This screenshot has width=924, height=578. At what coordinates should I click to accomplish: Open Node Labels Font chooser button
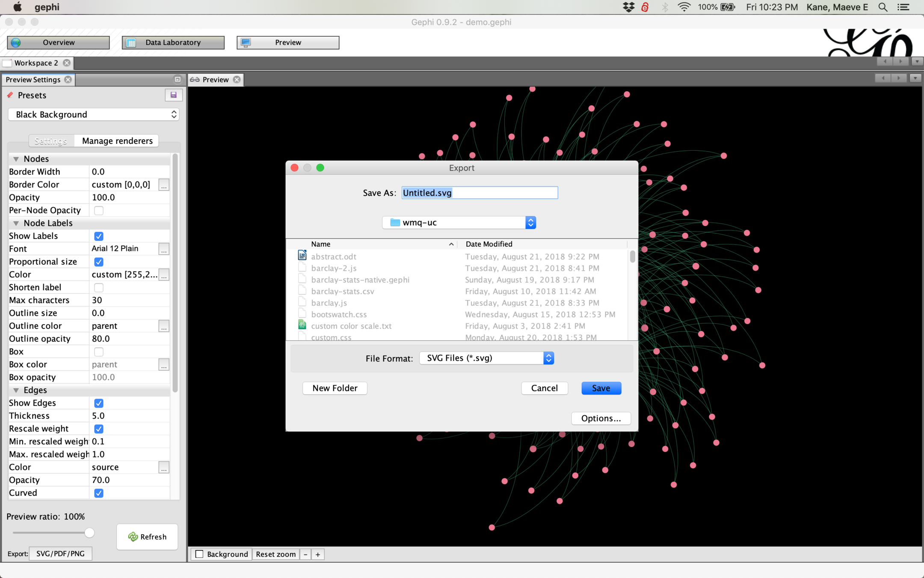[163, 249]
